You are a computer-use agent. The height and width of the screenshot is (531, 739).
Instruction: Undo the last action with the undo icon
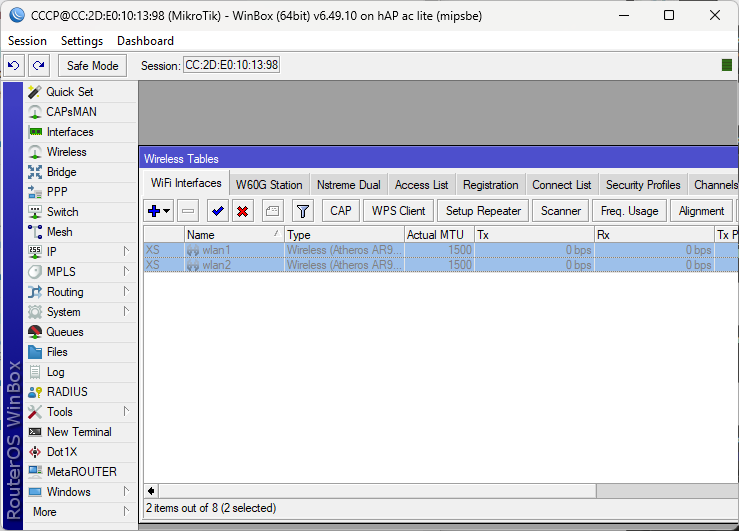tap(14, 65)
